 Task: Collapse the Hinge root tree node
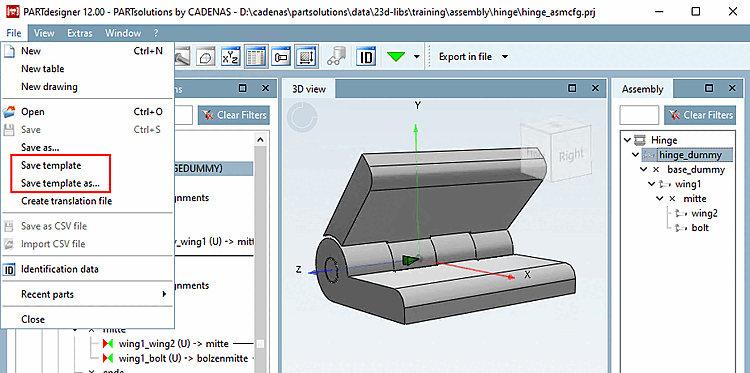[x=627, y=140]
